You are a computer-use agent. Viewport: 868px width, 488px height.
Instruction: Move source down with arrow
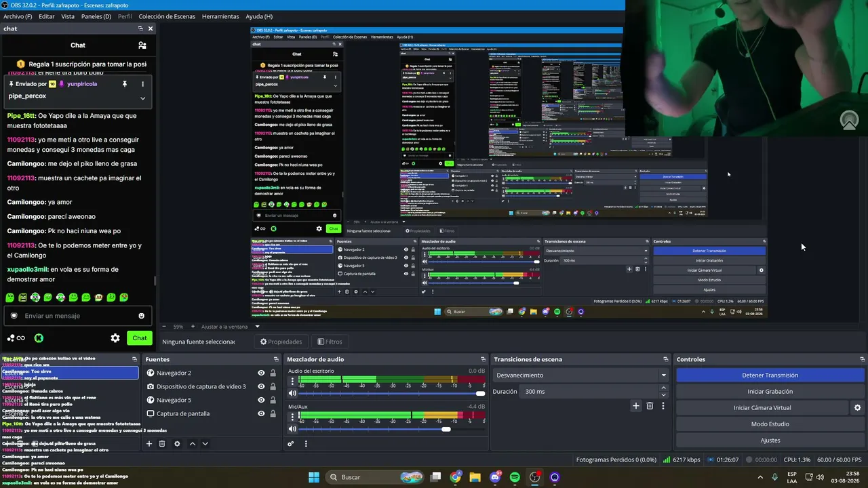click(x=205, y=444)
